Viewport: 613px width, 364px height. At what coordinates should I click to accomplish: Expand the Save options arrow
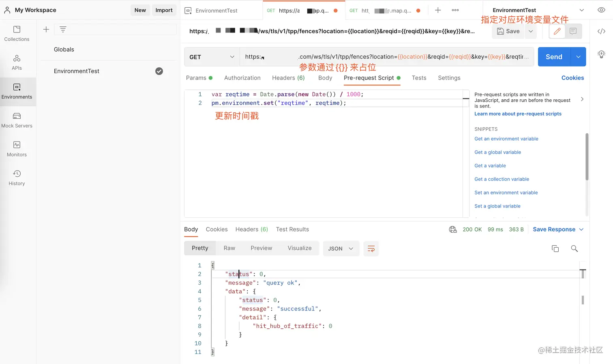coord(531,31)
